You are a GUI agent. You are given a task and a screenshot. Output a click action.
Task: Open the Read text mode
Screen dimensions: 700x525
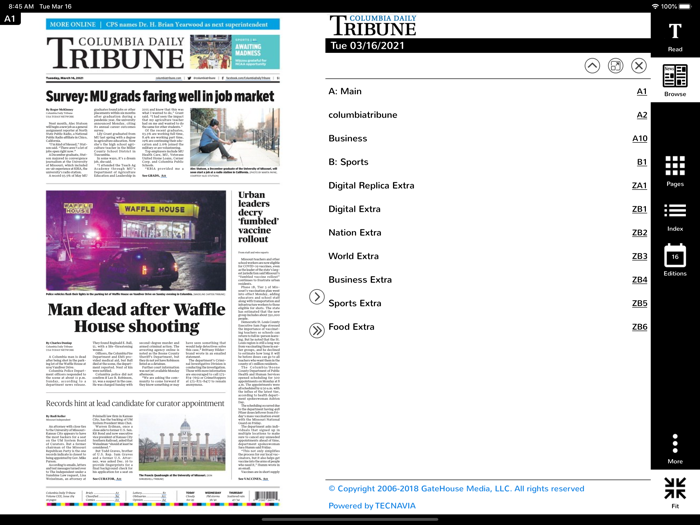pyautogui.click(x=675, y=36)
